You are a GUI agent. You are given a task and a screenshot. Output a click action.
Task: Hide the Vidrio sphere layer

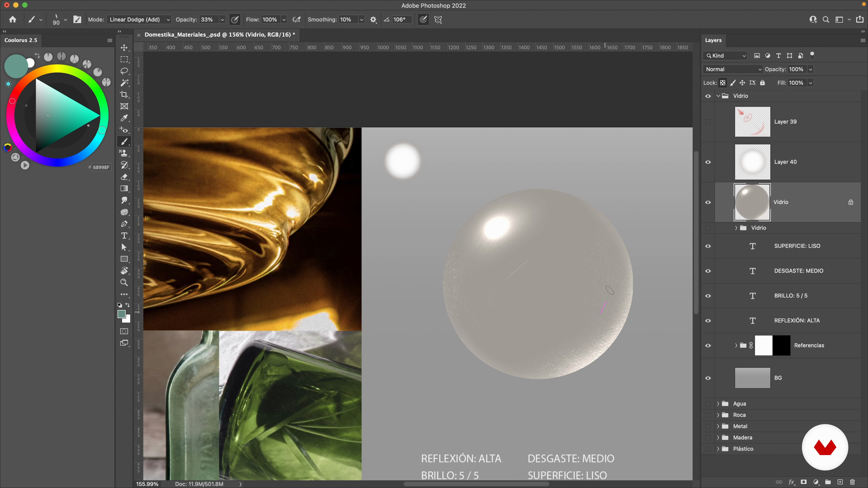coord(708,202)
